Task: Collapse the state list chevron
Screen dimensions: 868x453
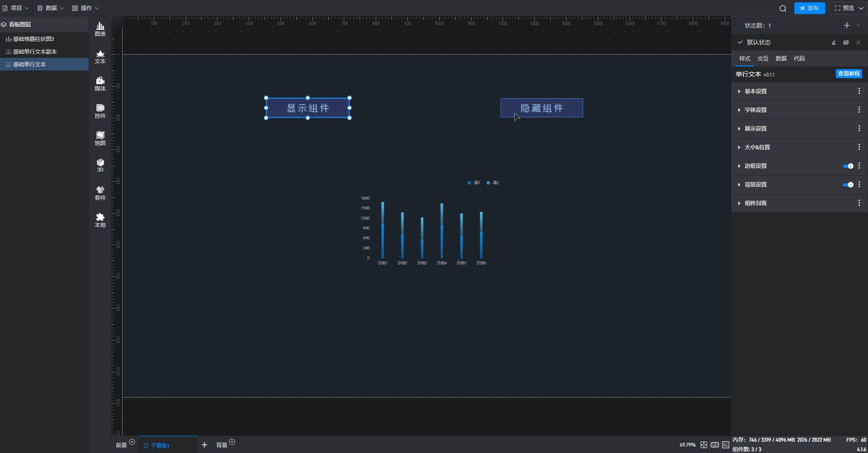Action: 858,25
